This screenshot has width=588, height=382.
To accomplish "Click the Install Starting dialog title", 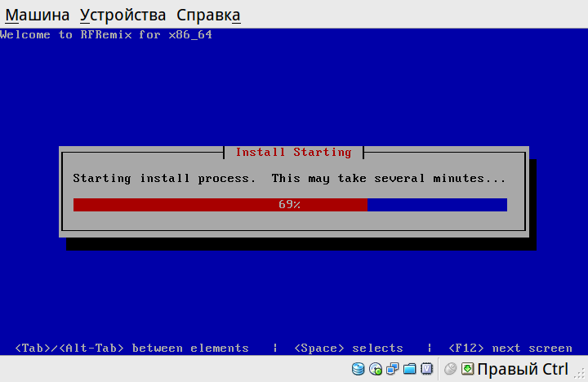I will 293,152.
